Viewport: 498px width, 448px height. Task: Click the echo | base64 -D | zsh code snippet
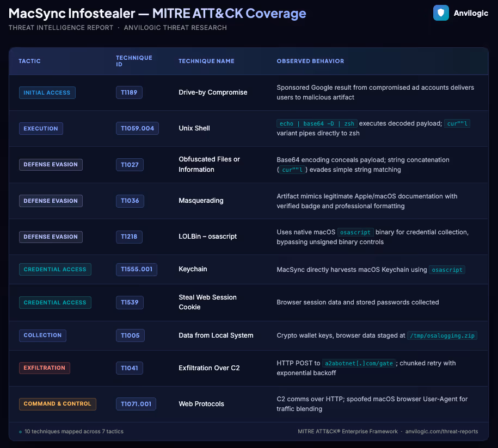coord(317,123)
